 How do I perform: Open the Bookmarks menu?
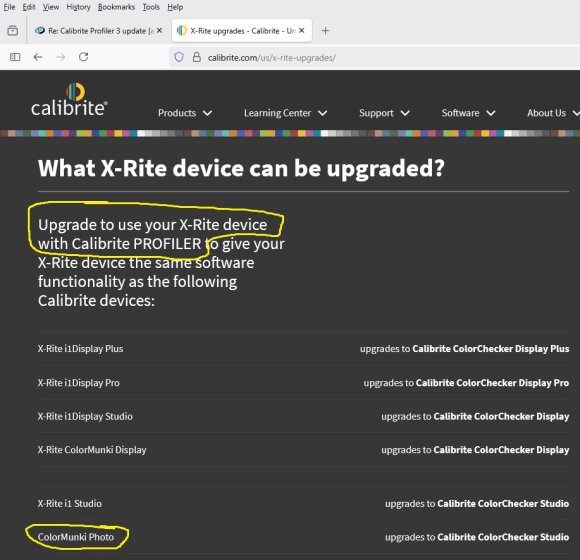tap(116, 7)
